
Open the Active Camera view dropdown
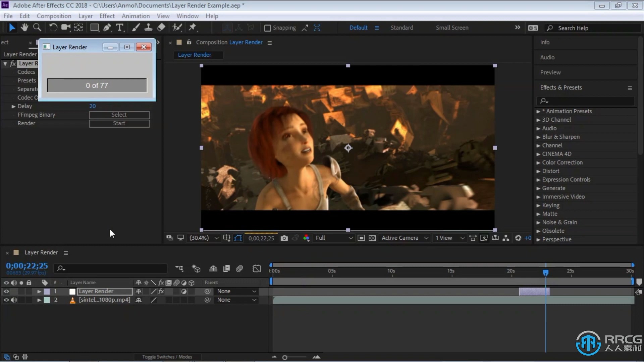(x=405, y=238)
